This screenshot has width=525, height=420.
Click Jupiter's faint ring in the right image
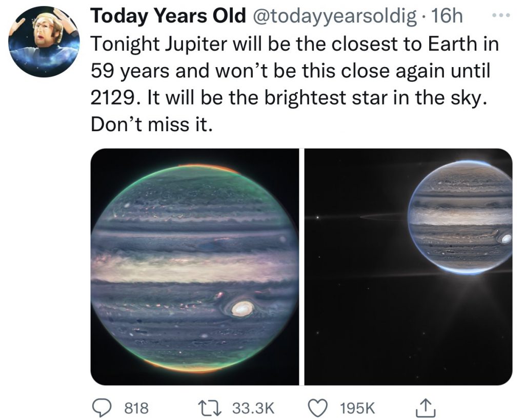pyautogui.click(x=382, y=217)
